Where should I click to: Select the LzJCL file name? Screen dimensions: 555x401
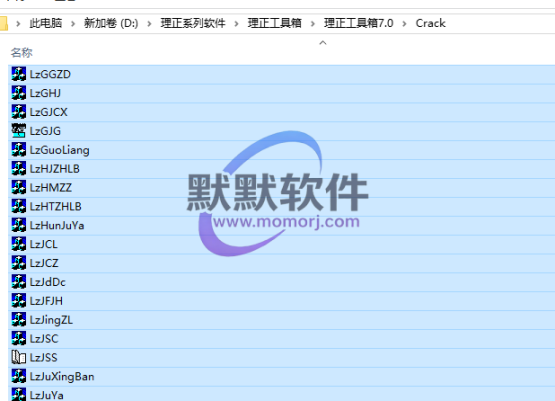tap(44, 244)
